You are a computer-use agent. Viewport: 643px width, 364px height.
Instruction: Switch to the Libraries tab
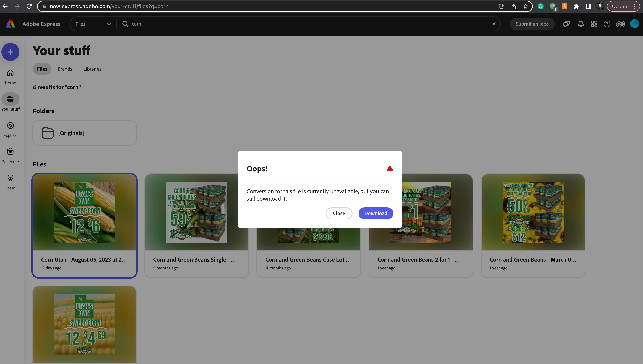click(x=92, y=69)
